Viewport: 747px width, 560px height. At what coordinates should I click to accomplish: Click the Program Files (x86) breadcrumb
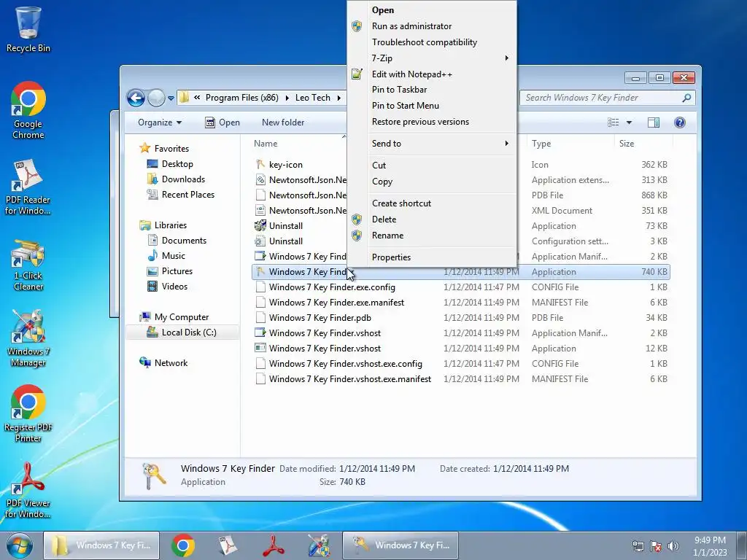pyautogui.click(x=241, y=98)
